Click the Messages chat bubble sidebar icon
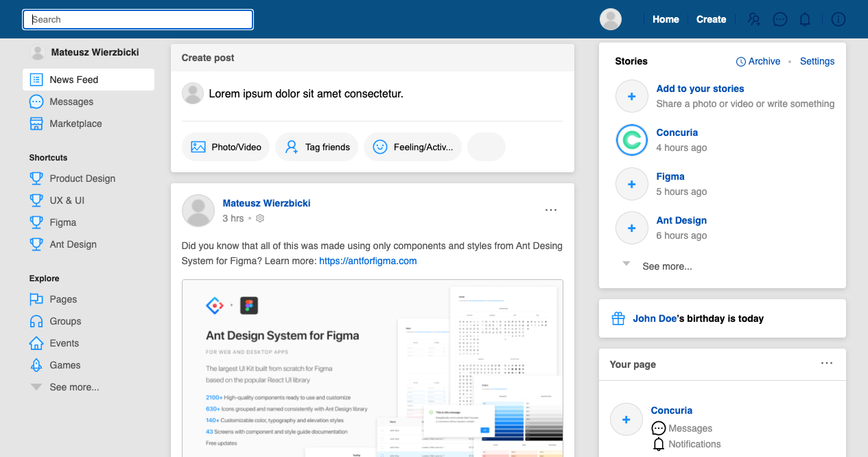This screenshot has width=868, height=457. coord(36,102)
